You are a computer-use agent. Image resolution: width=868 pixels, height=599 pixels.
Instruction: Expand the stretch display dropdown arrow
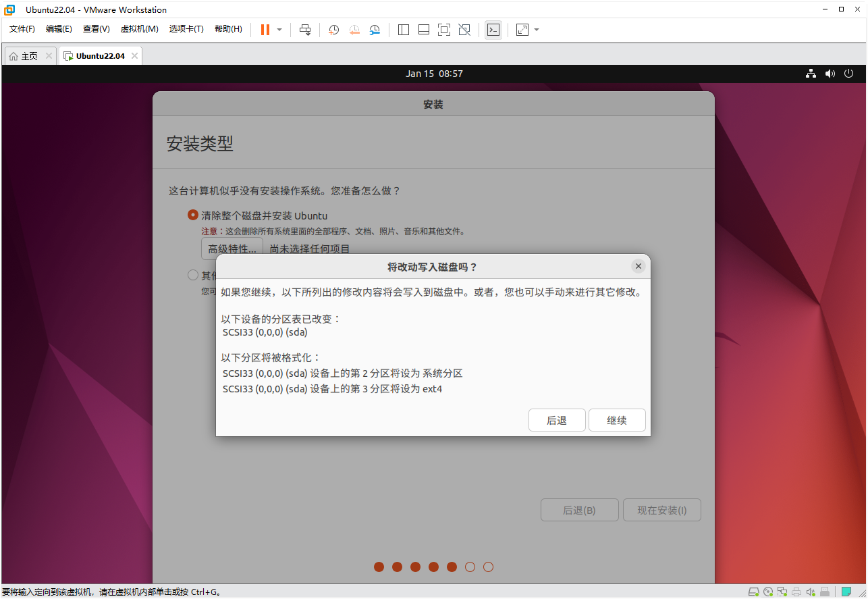pyautogui.click(x=537, y=30)
